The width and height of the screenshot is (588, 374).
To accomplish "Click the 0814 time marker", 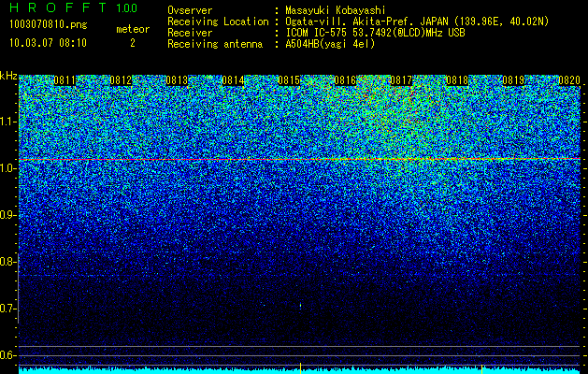I will point(233,80).
